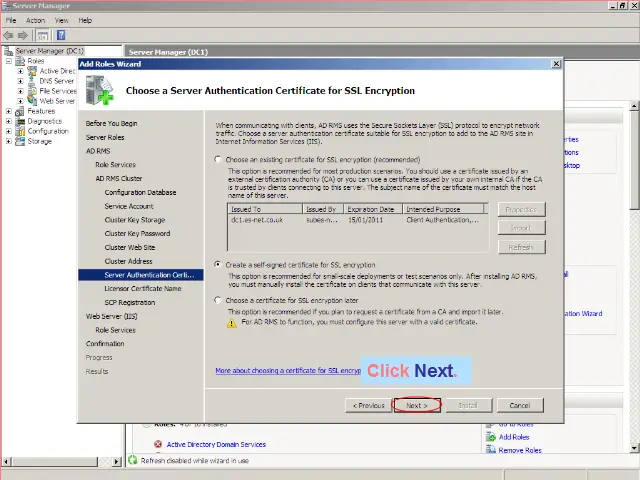Click the Roles node icon in tree

click(x=20, y=61)
